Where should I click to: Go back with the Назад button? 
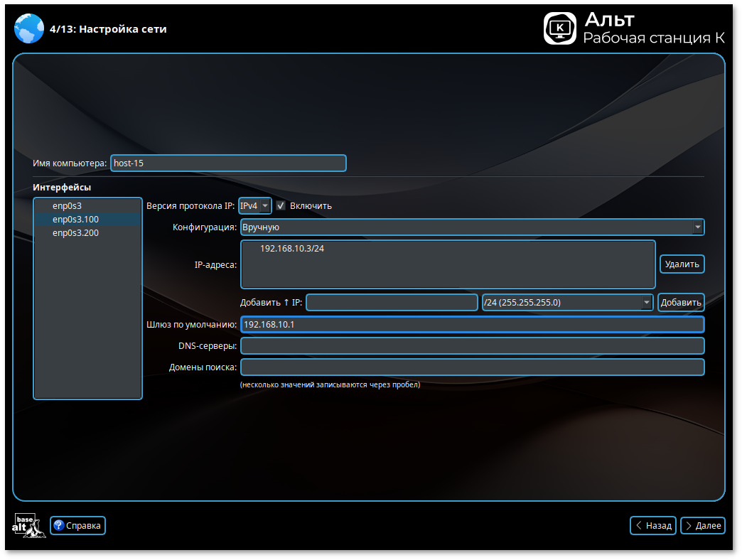click(x=652, y=526)
